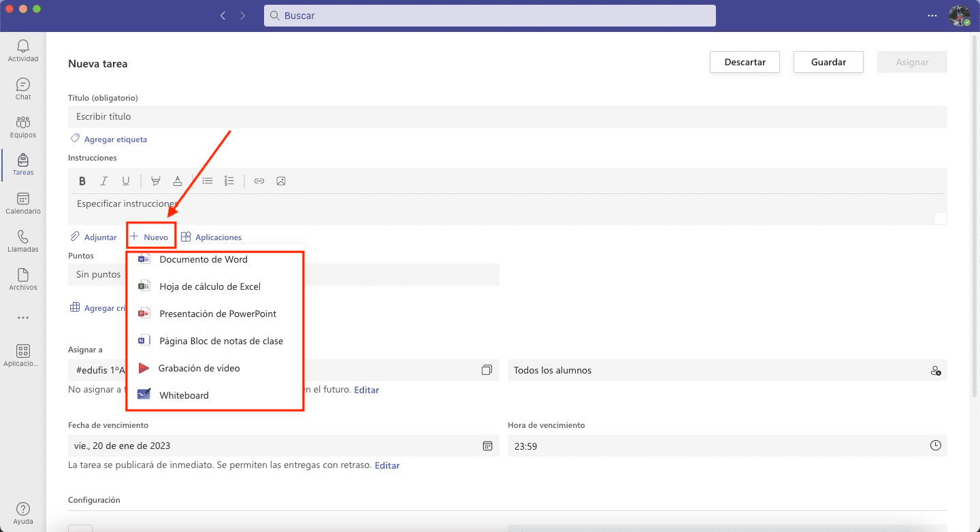This screenshot has width=980, height=532.
Task: Select Documento de Word from menu
Action: (203, 259)
